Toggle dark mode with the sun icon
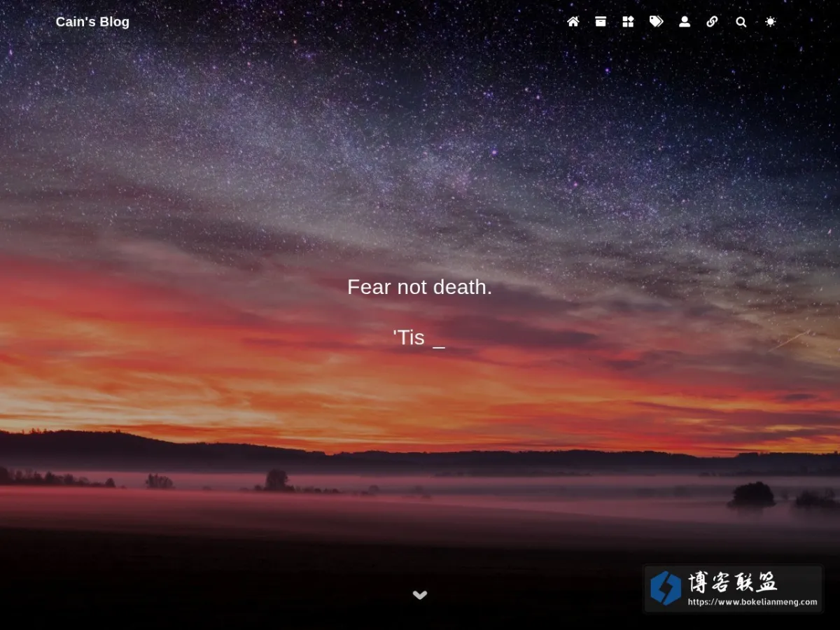840x630 pixels. point(771,22)
